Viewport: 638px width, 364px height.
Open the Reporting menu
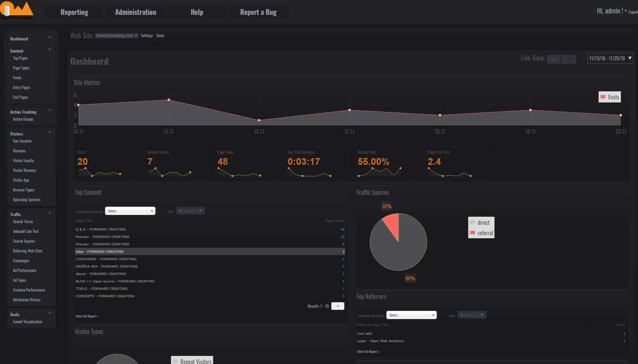click(x=74, y=12)
